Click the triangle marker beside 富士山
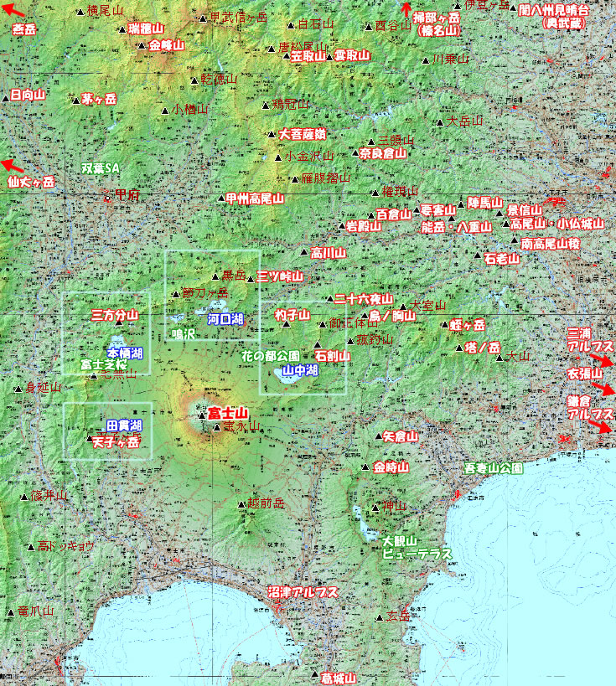The width and height of the screenshot is (616, 686). (201, 414)
